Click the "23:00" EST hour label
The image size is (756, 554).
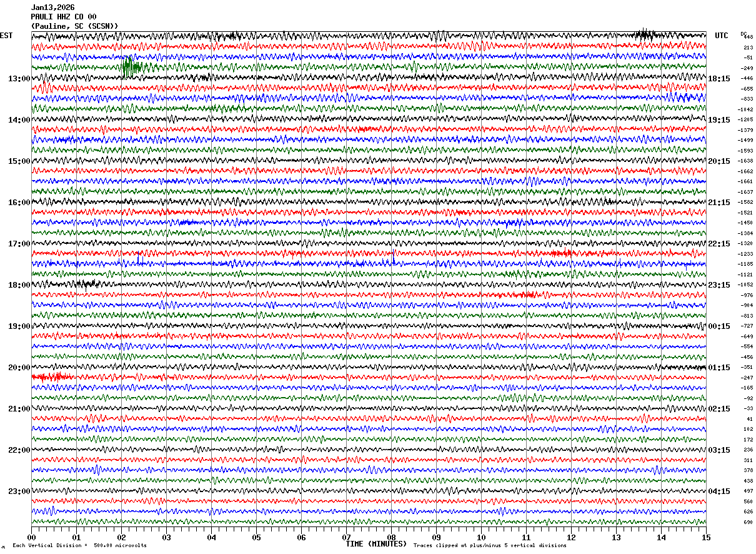19,491
